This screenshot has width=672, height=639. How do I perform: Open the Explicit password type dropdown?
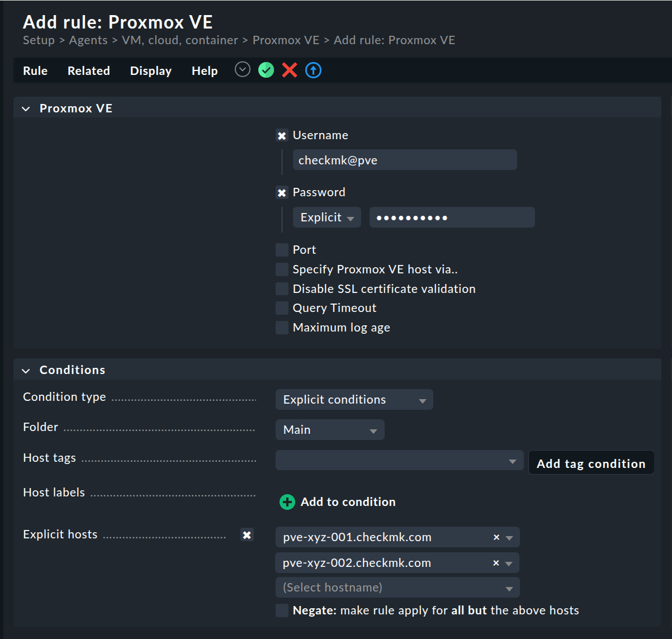[327, 217]
